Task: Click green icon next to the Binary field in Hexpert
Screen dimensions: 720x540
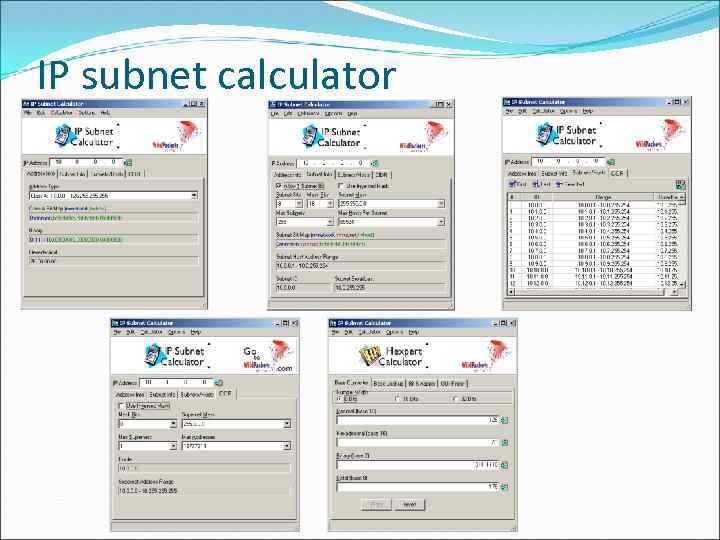Action: coord(505,465)
